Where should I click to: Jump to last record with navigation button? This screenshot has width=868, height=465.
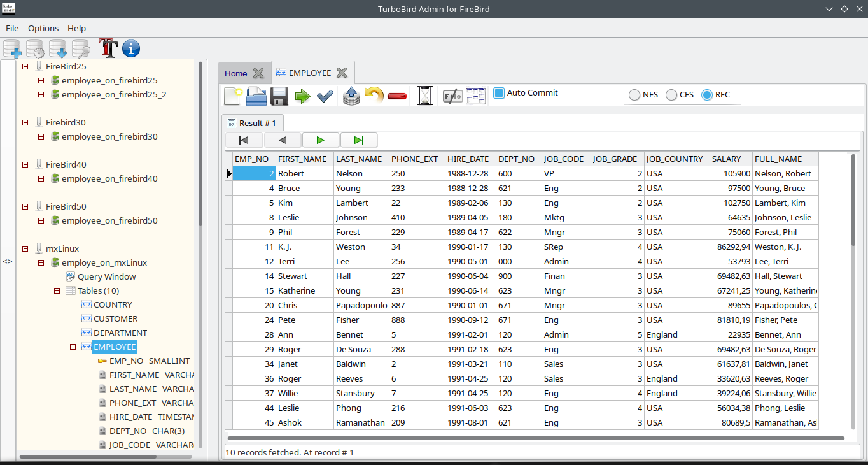point(358,139)
